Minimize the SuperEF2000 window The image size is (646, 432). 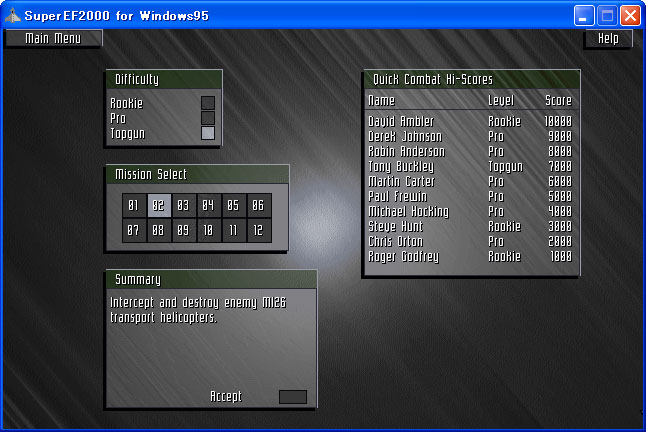584,16
